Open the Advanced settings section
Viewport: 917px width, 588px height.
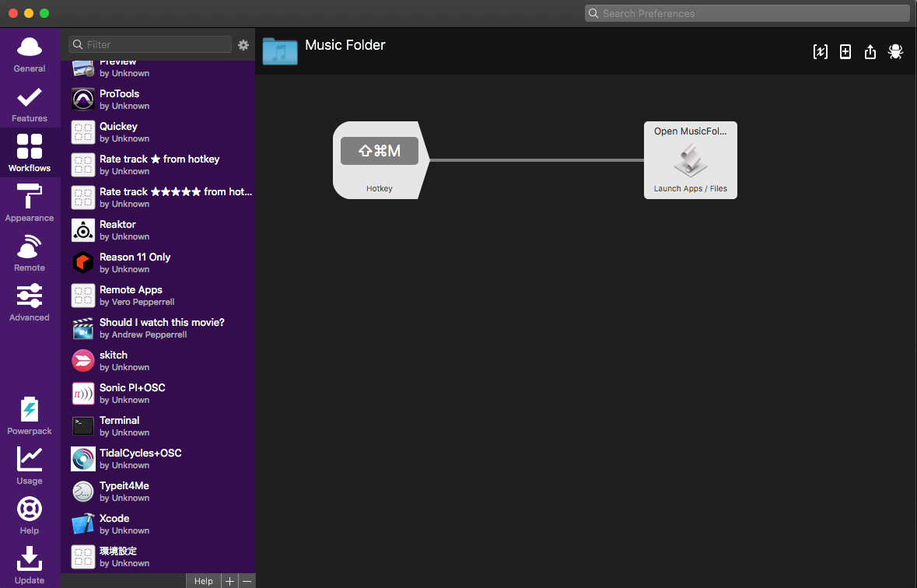tap(30, 302)
